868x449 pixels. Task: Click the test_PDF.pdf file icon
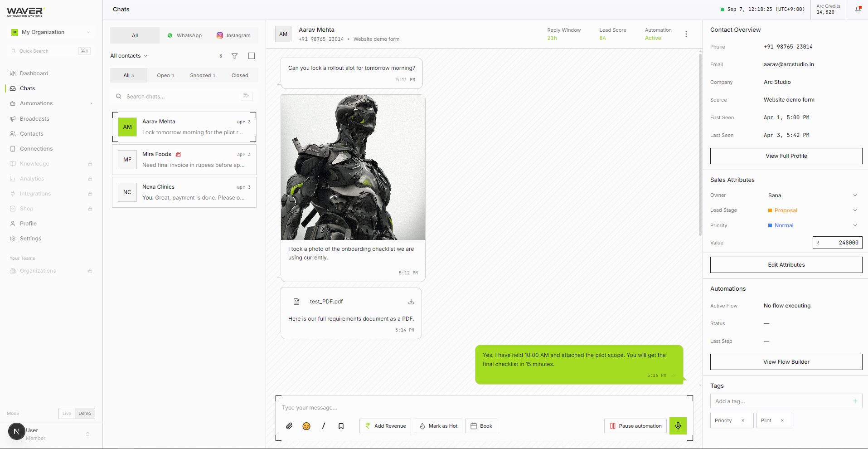point(296,302)
